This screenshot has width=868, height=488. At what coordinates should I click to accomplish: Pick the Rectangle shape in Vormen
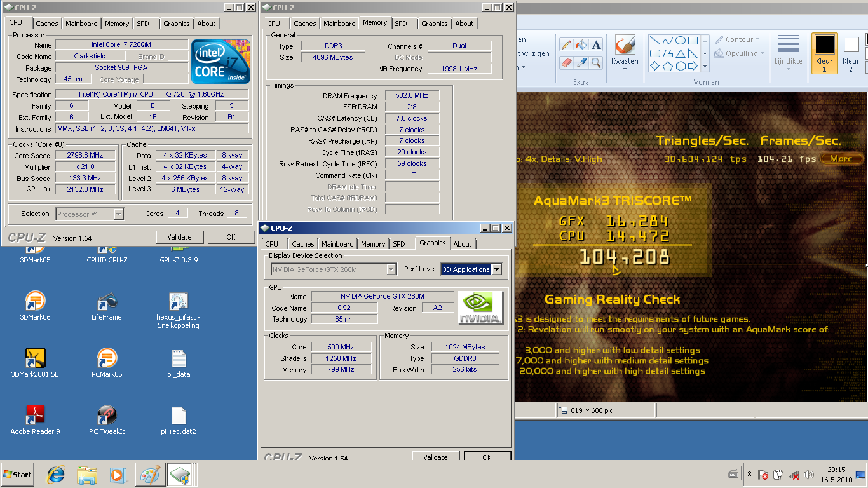pos(693,41)
